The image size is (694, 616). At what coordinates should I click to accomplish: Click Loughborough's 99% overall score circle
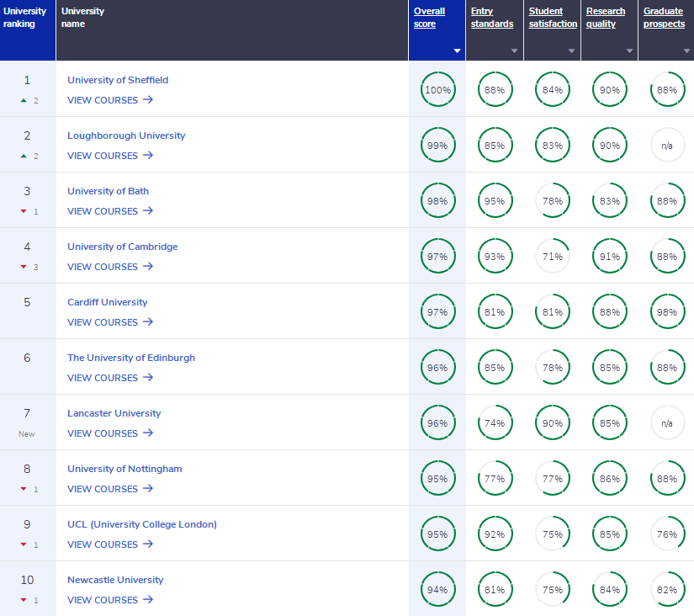(437, 145)
